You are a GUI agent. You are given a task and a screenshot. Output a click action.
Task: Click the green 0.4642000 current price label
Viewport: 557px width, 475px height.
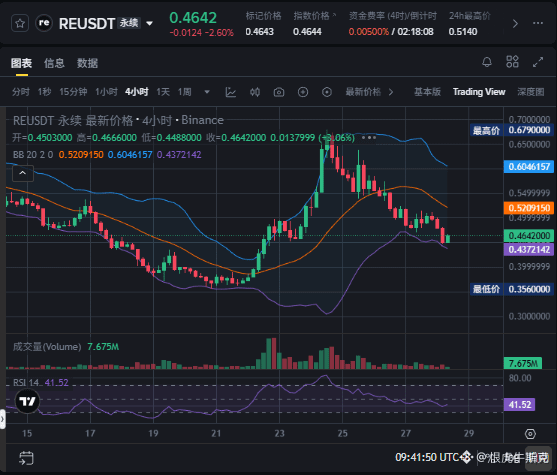[x=529, y=236]
